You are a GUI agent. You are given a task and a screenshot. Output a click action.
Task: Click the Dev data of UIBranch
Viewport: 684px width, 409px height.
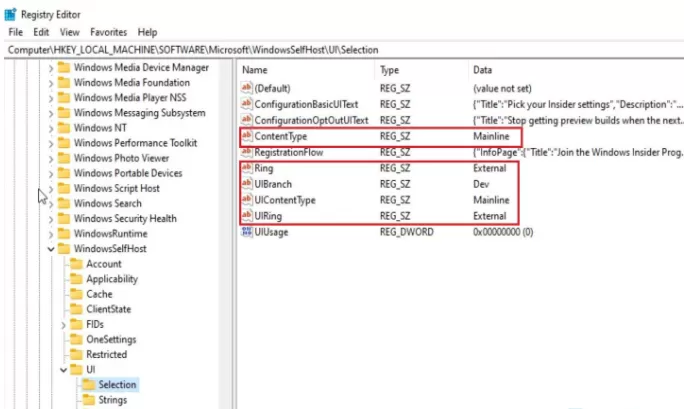pyautogui.click(x=481, y=184)
